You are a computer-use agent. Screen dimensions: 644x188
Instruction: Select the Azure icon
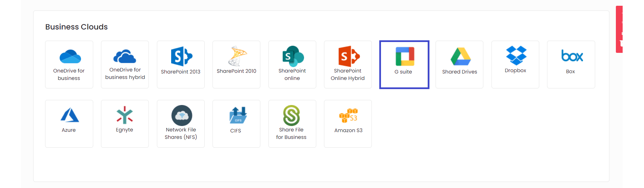(x=69, y=115)
